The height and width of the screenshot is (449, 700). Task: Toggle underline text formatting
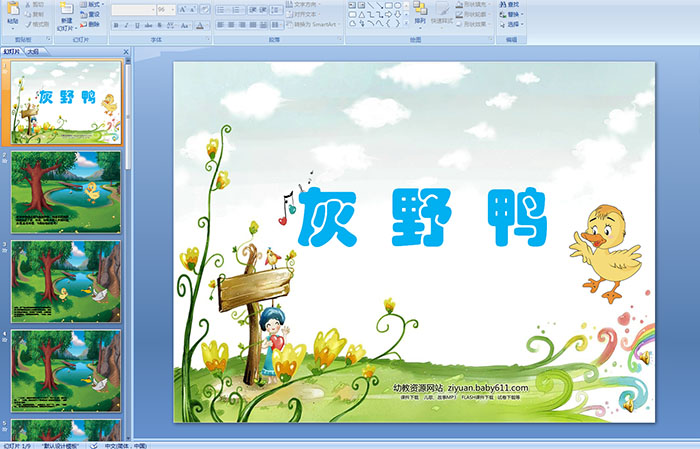[135, 24]
